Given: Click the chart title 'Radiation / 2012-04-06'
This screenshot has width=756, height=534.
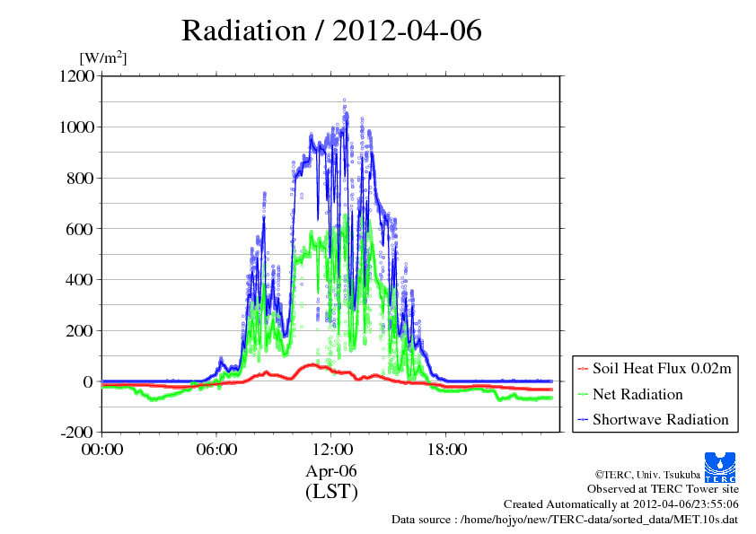Looking at the screenshot, I should click(331, 31).
